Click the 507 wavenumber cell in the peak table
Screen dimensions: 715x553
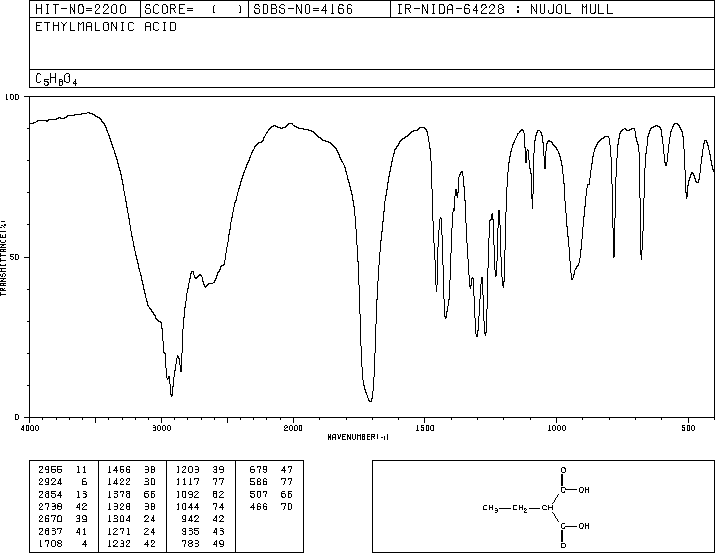[259, 494]
